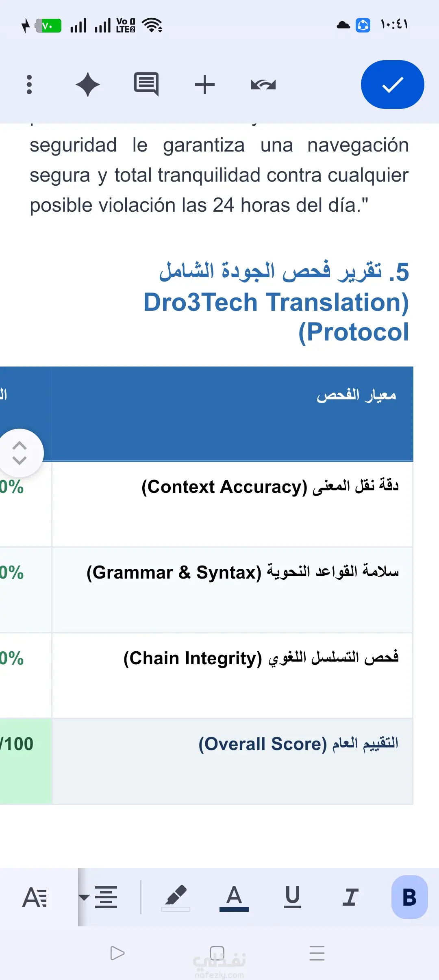The width and height of the screenshot is (439, 980).
Task: Tap the plus insert icon
Action: (x=205, y=85)
